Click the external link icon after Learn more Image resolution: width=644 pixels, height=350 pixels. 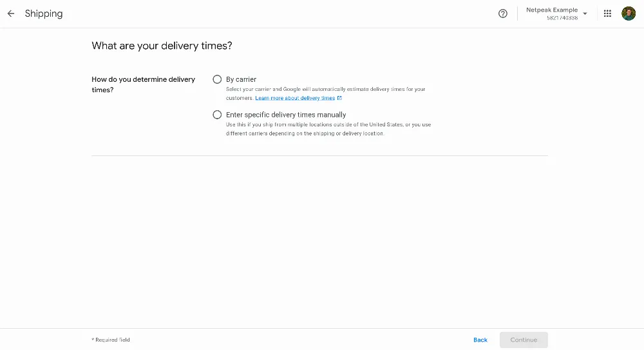[339, 98]
